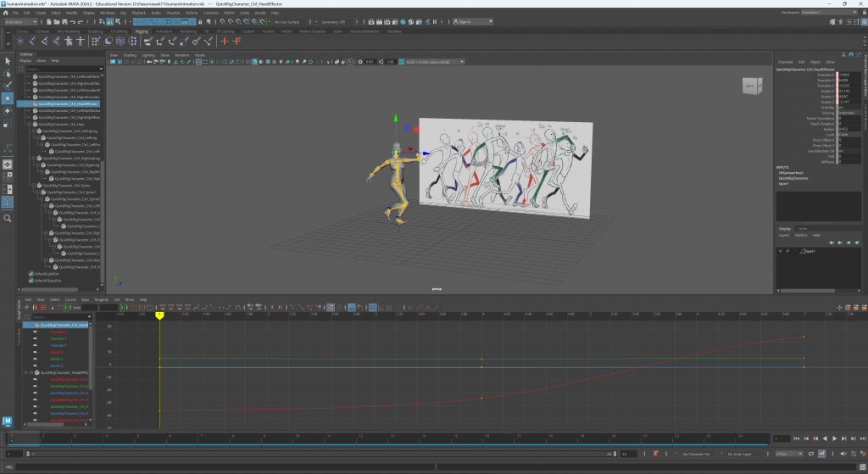
Task: Open the Graph Editor search filter dropdown arrow
Action: point(90,317)
